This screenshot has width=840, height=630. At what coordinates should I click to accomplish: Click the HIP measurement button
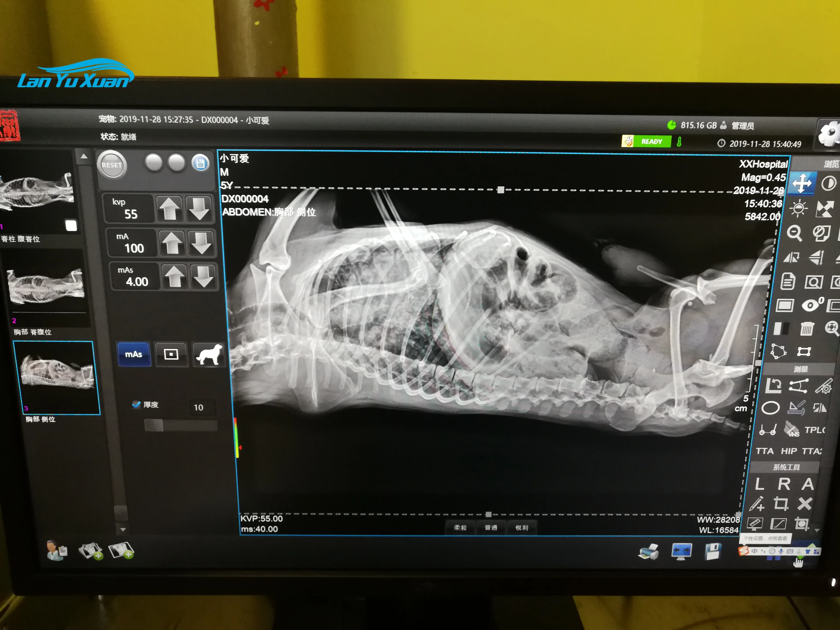pos(789,451)
